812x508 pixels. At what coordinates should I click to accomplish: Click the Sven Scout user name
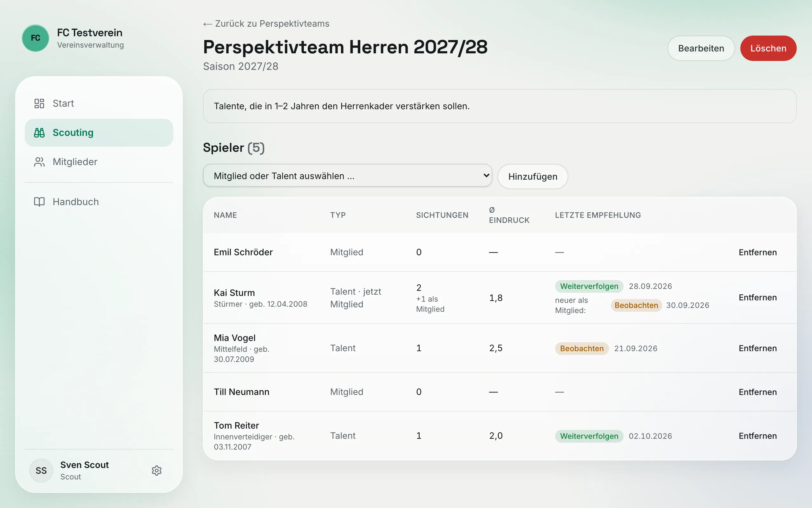click(x=84, y=465)
